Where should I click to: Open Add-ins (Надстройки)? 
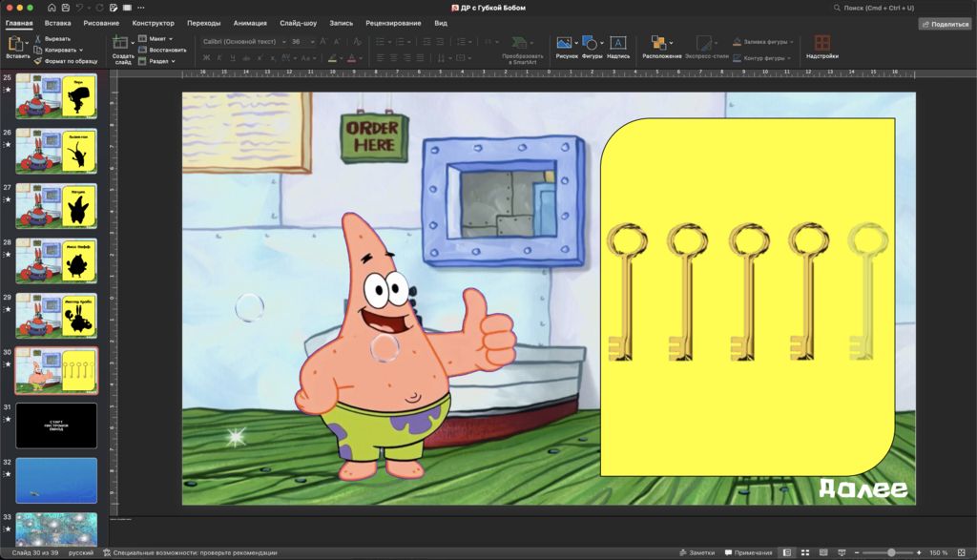click(821, 47)
